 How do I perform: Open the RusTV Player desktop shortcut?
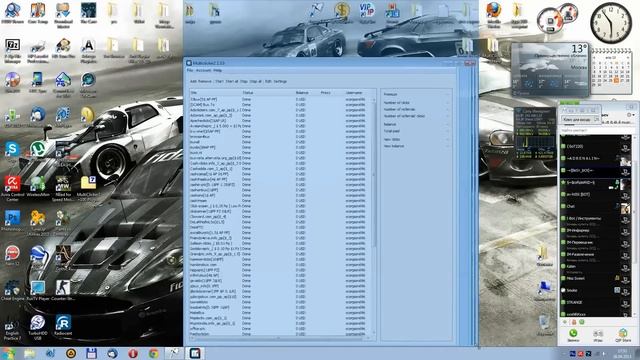38,291
